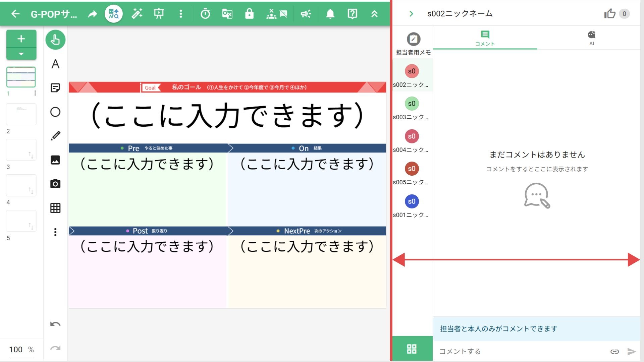Switch to the コメント tab
Viewport: 644px width, 362px height.
coord(485,38)
